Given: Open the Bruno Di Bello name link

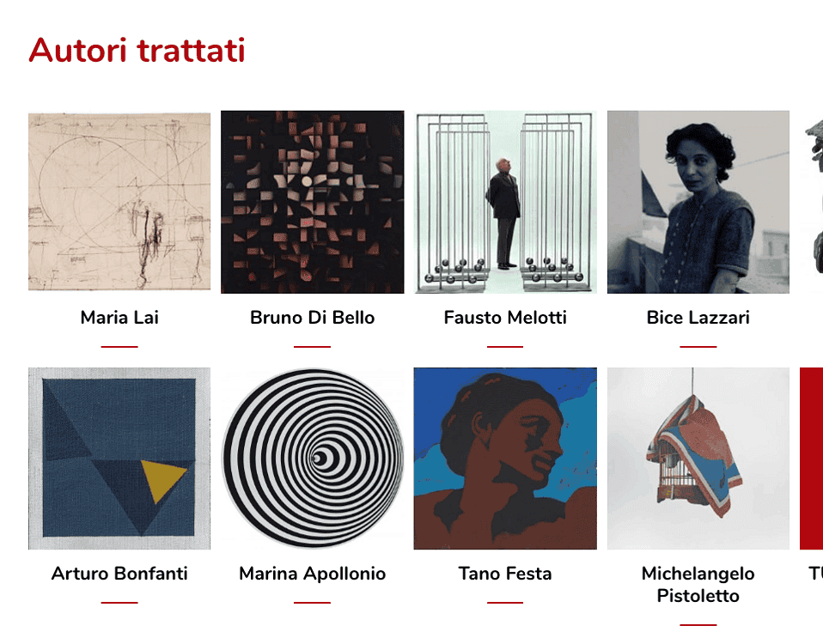Looking at the screenshot, I should click(313, 318).
